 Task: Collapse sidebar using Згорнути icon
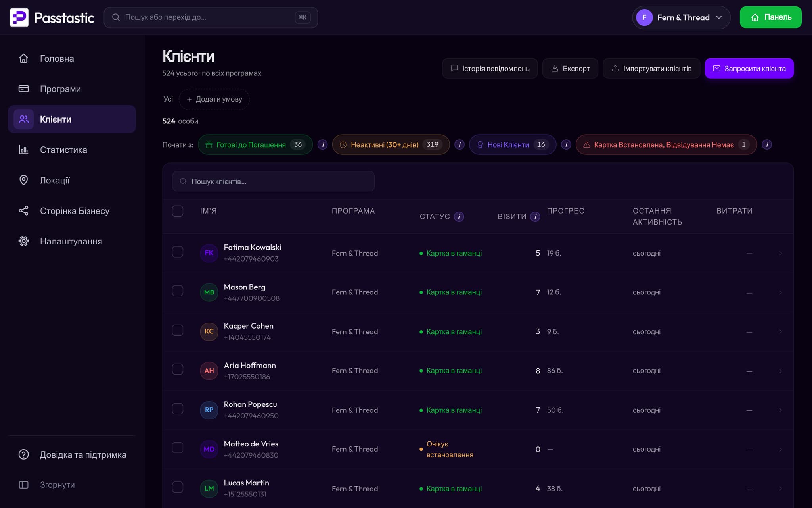24,485
